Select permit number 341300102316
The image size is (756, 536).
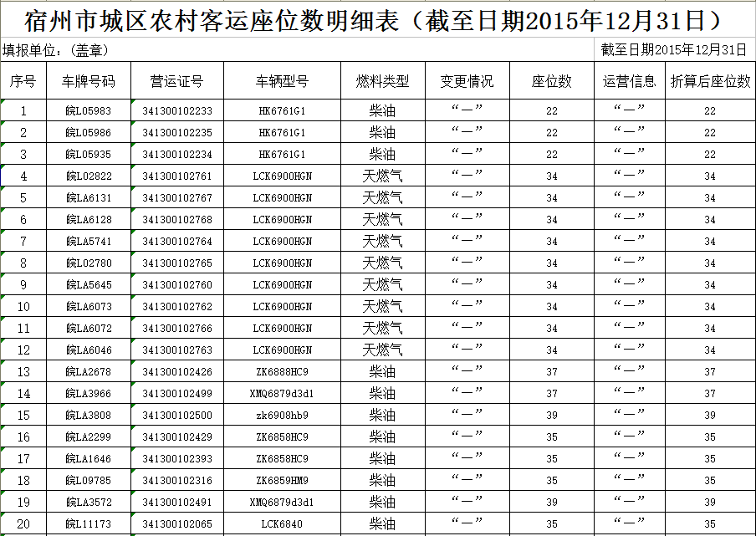pos(177,480)
